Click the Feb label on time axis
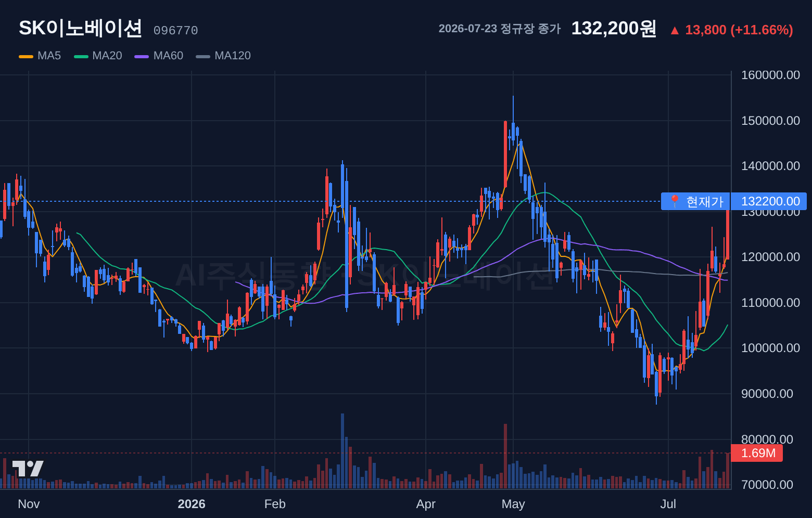 pyautogui.click(x=275, y=504)
